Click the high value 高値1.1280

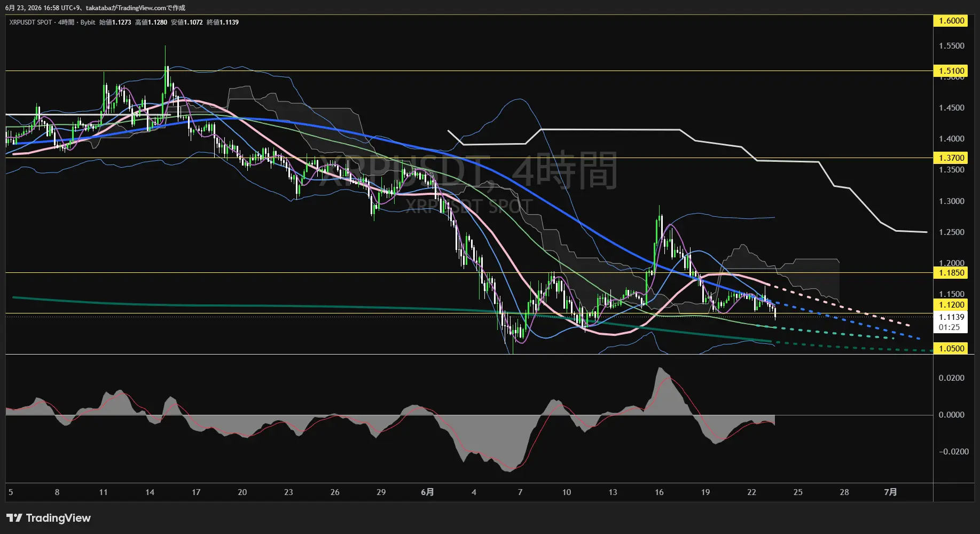pos(151,22)
